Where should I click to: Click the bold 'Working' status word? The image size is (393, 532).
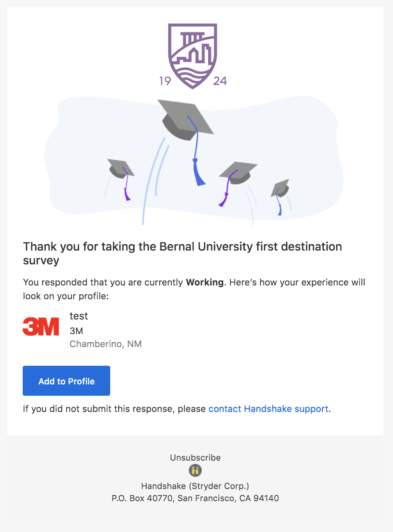(x=205, y=282)
